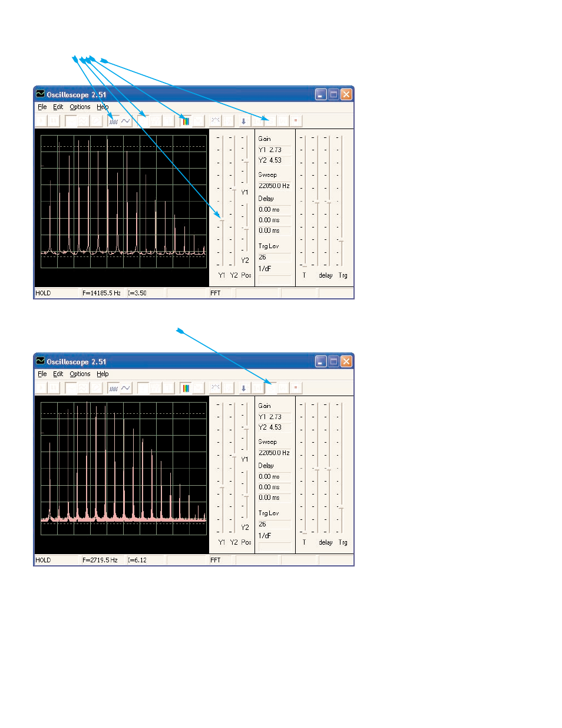Click red equals toolbar icon, F=14185.5 Hz window
562x728 pixels.
pyautogui.click(x=296, y=121)
